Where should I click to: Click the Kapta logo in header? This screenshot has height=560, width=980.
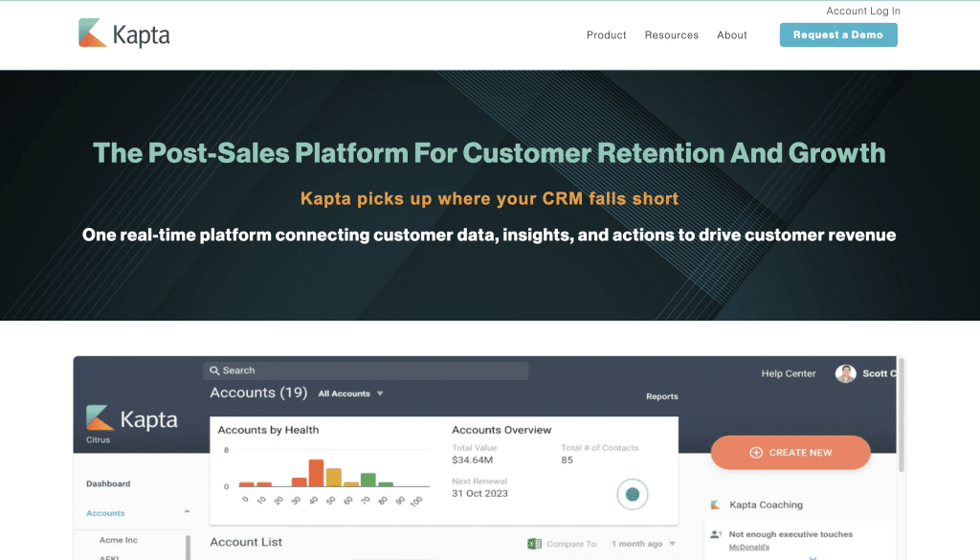pos(123,34)
